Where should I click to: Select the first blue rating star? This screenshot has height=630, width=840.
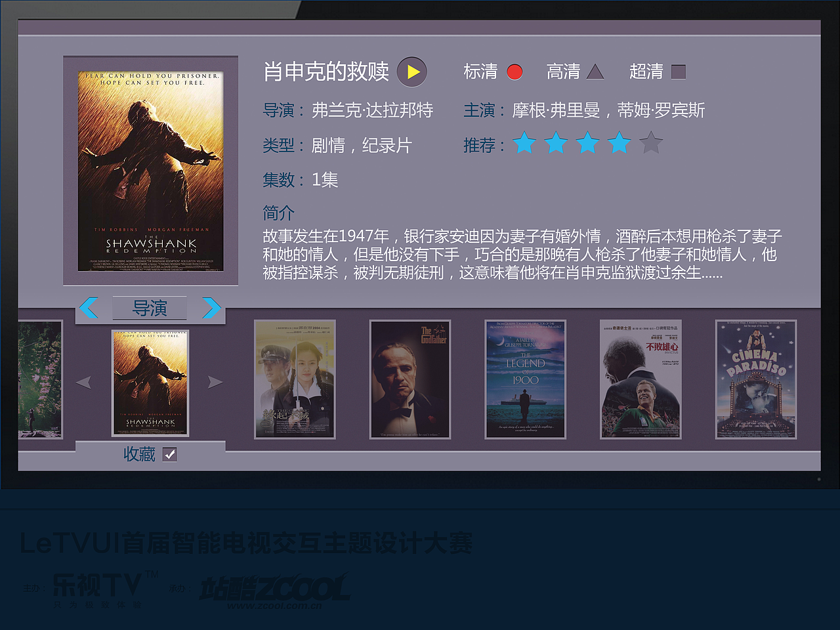525,143
